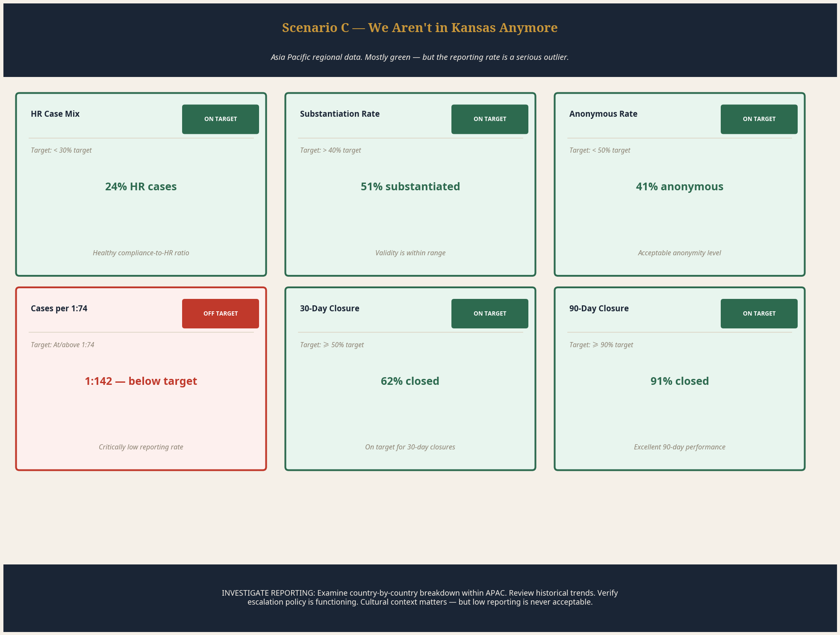This screenshot has width=840, height=635.
Task: Click Target: ≥ 90% target text
Action: (601, 345)
